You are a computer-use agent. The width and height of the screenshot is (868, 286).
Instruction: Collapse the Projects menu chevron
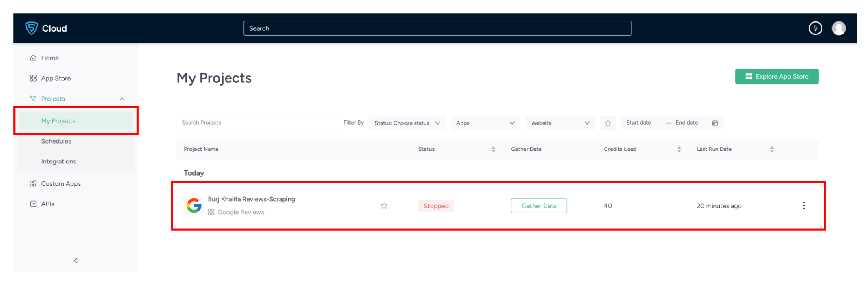point(122,99)
